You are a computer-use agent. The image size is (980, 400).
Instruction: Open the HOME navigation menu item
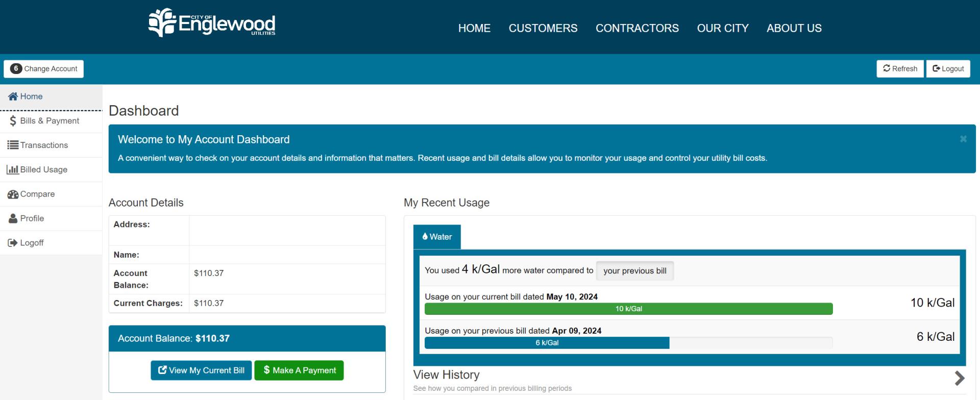click(x=474, y=28)
